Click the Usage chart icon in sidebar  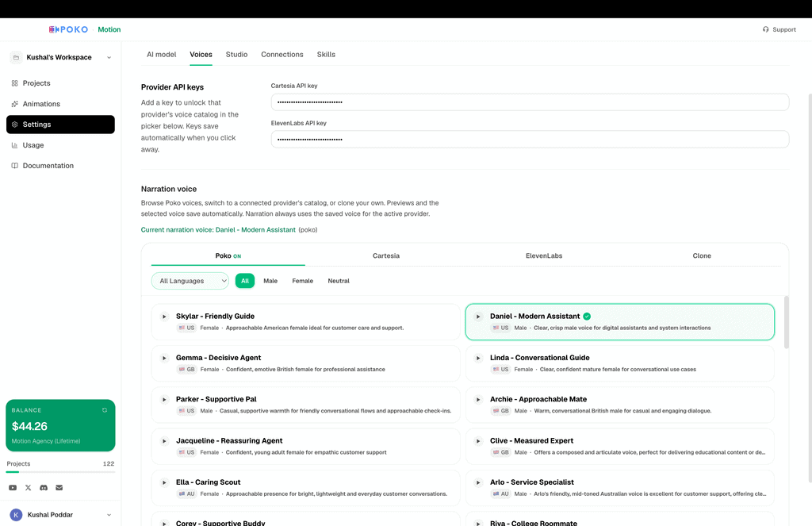[14, 146]
